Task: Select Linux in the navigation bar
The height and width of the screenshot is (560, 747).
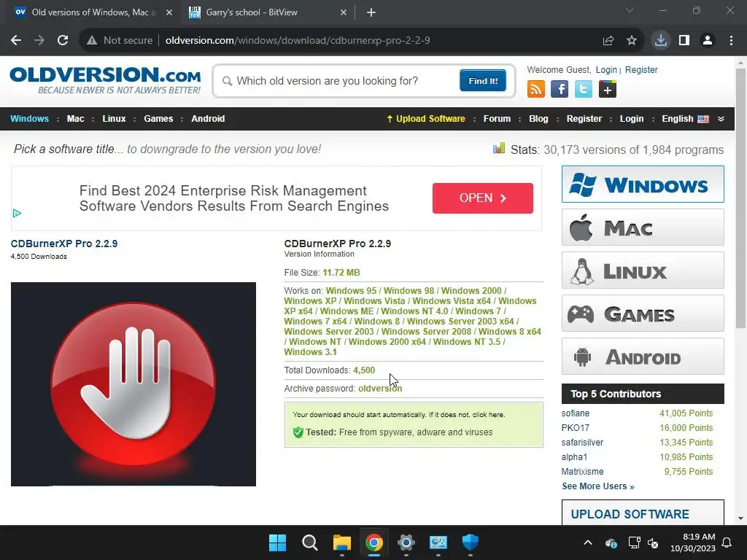Action: click(114, 119)
